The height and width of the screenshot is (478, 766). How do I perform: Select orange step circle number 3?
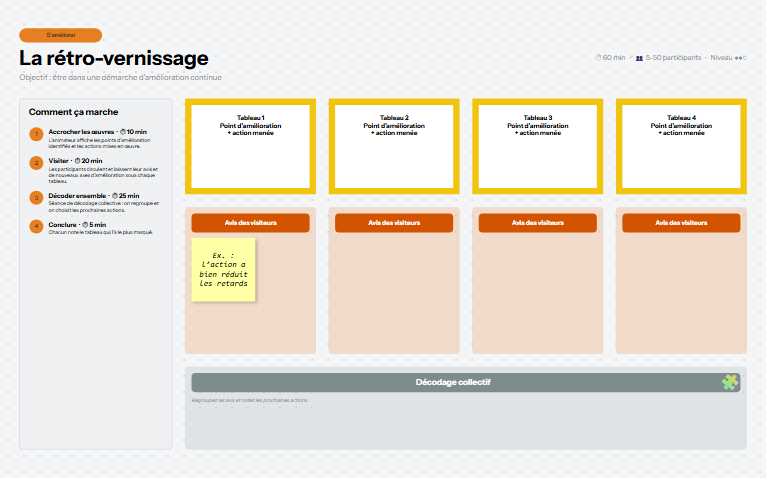click(x=36, y=198)
